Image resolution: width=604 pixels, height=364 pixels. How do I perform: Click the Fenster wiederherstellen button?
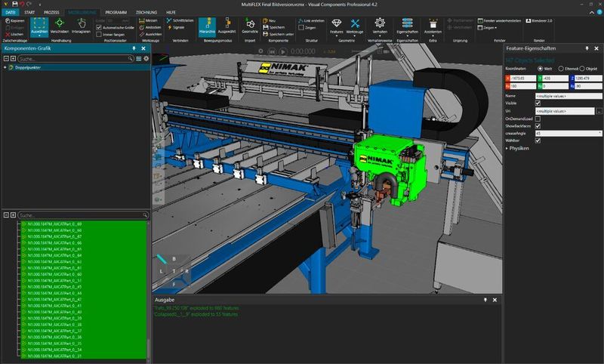point(499,21)
